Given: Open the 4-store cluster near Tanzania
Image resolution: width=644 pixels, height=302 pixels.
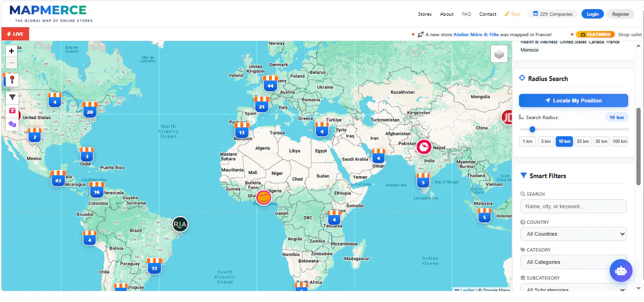Looking at the screenshot, I should [334, 217].
